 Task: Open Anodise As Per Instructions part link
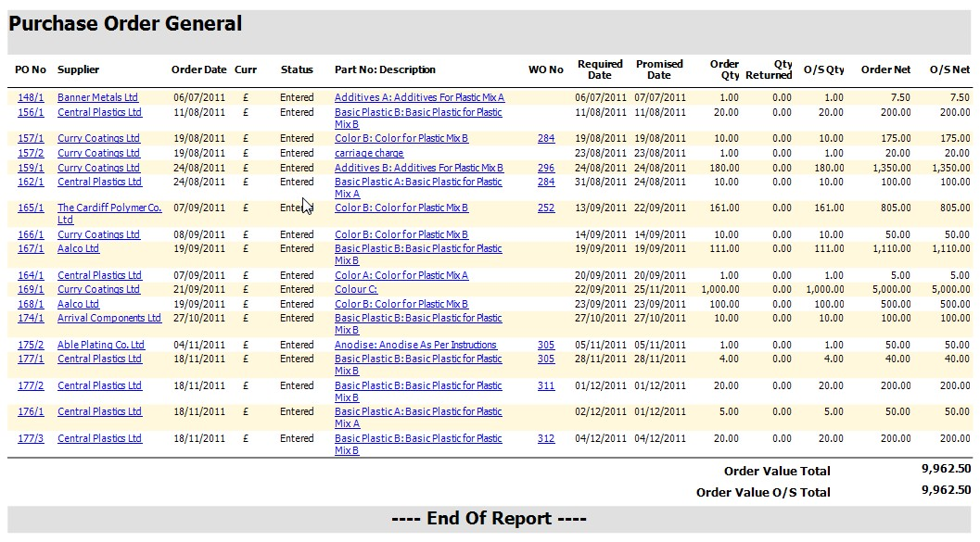pyautogui.click(x=415, y=345)
